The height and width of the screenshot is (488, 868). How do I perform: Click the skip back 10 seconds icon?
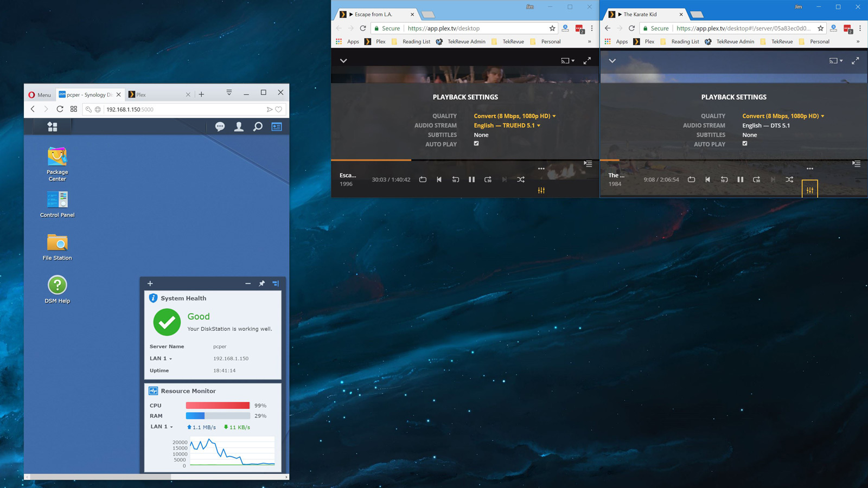point(455,179)
